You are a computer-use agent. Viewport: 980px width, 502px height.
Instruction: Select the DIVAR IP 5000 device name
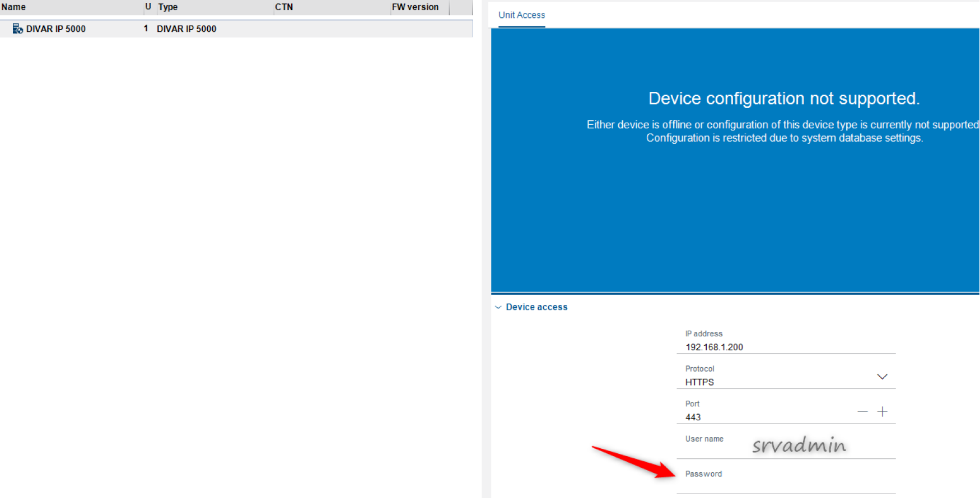pyautogui.click(x=55, y=29)
